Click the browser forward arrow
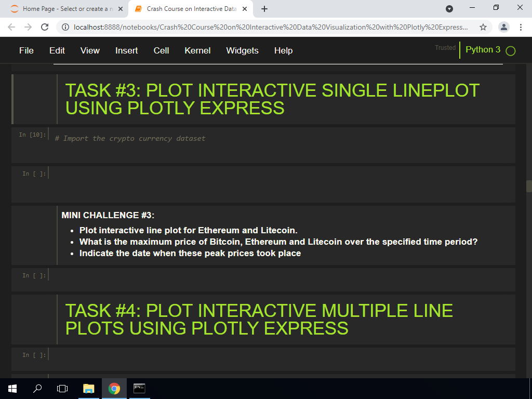The image size is (532, 399). click(28, 27)
